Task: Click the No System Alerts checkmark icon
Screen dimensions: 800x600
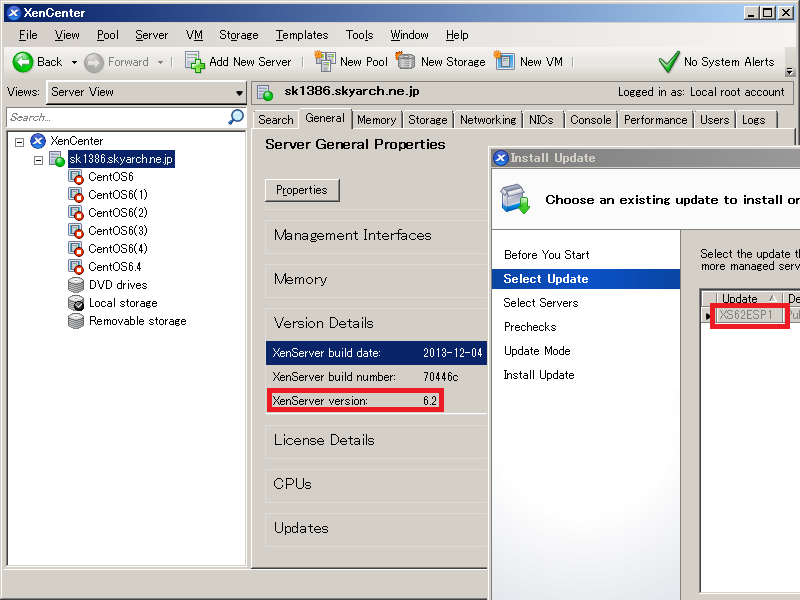Action: click(x=668, y=62)
